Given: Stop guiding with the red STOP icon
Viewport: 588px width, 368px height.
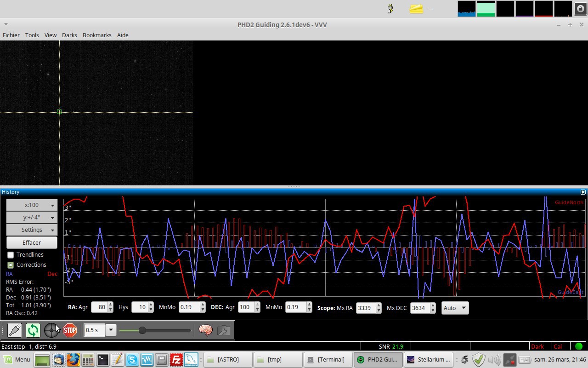Looking at the screenshot, I should [x=70, y=330].
